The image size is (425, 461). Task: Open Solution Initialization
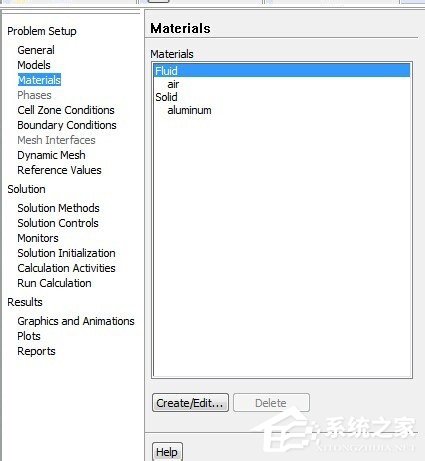[x=66, y=253]
